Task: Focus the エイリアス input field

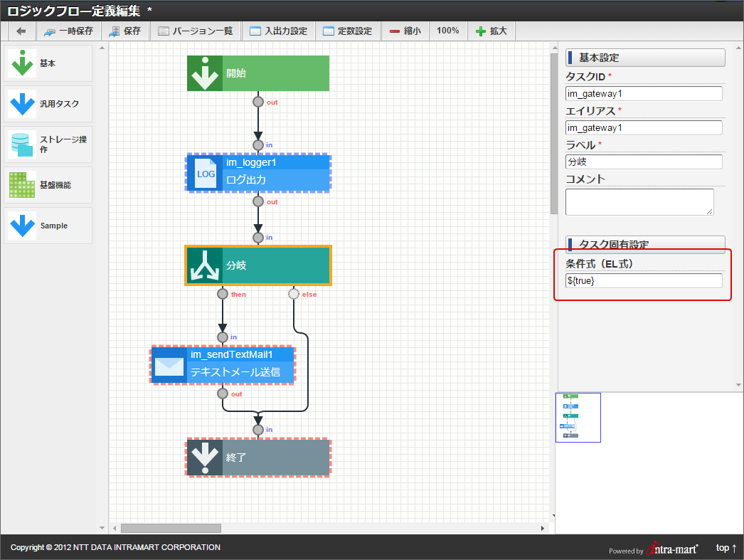Action: point(644,127)
